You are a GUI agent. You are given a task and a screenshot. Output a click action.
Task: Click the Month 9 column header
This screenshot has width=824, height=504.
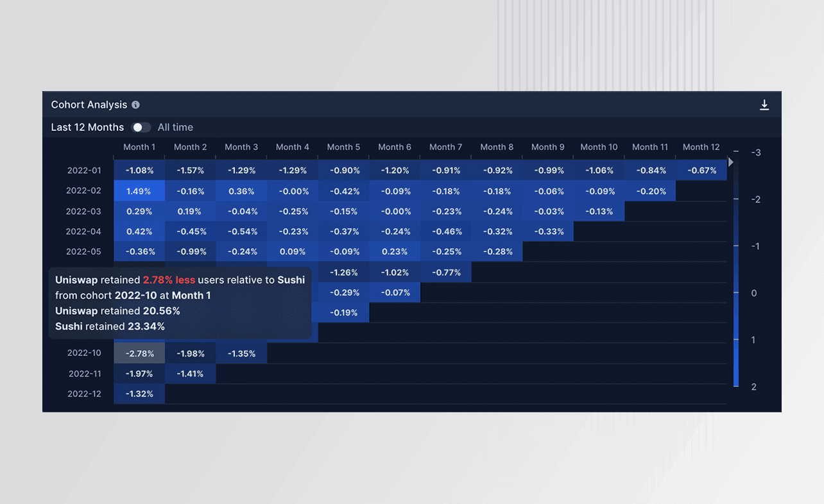548,147
